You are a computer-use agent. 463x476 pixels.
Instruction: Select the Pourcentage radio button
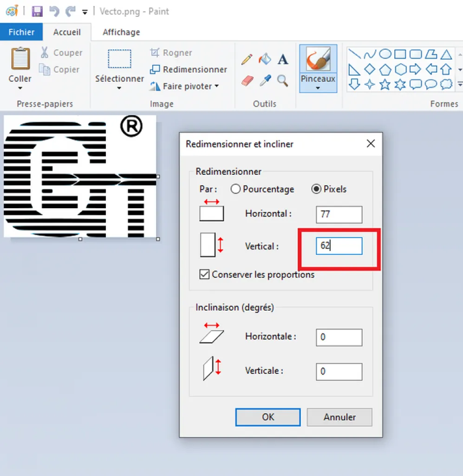pos(235,189)
